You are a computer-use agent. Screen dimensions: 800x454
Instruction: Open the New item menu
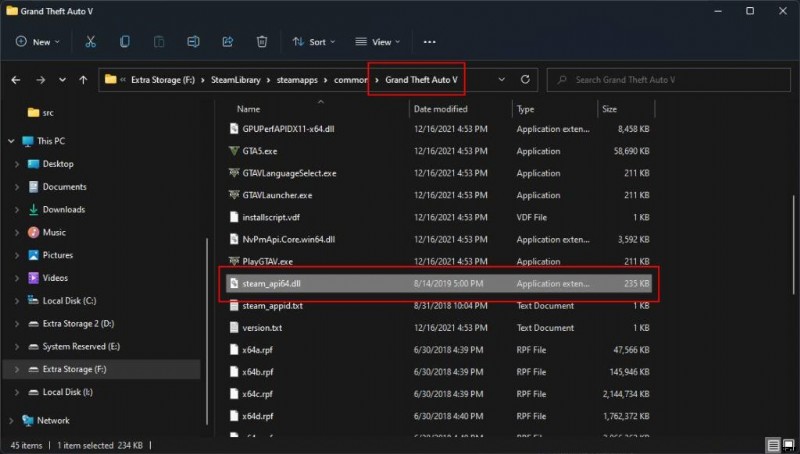(38, 42)
